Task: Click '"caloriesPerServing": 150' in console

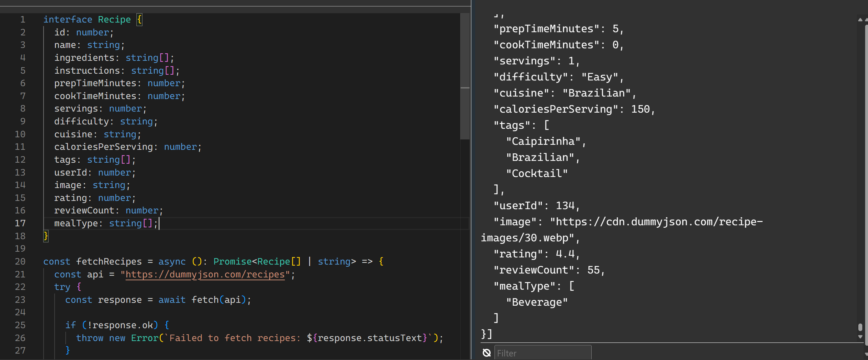Action: (x=572, y=109)
